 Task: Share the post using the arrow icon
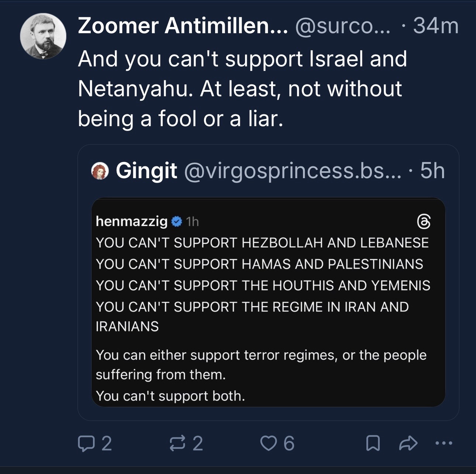[408, 443]
